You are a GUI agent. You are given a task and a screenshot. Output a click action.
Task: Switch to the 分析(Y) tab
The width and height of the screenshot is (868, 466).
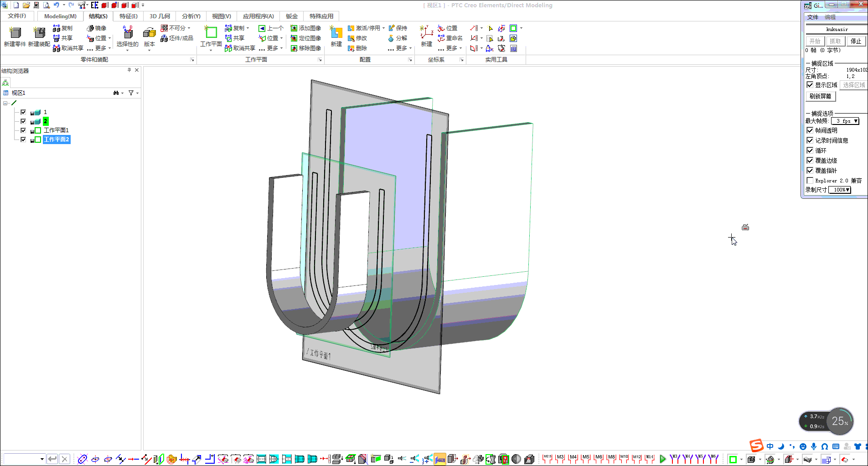click(x=191, y=16)
